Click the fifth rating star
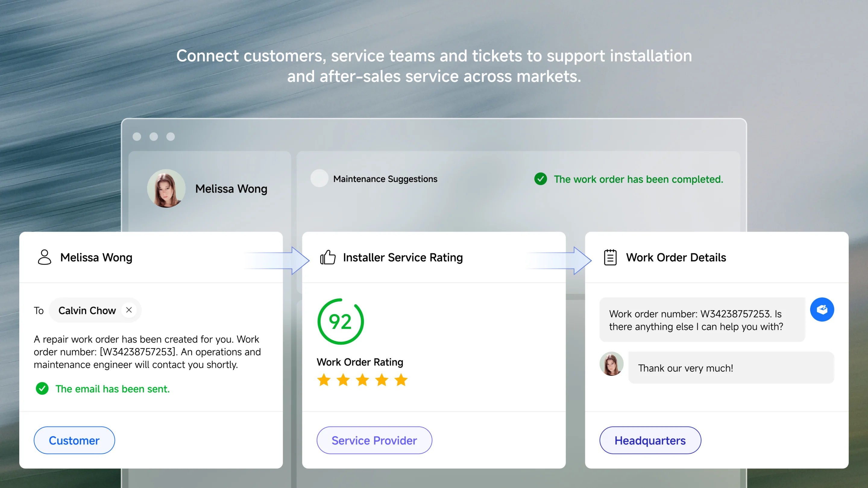The height and width of the screenshot is (488, 868). tap(401, 380)
